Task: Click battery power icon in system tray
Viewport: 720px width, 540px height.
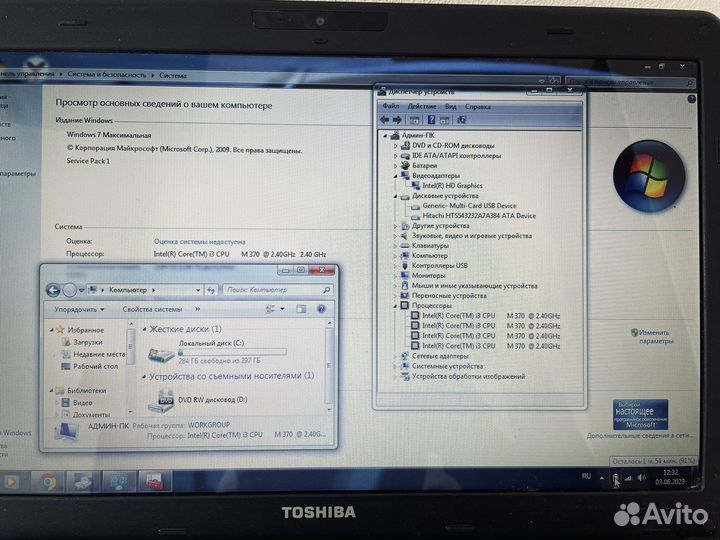Action: pos(615,478)
